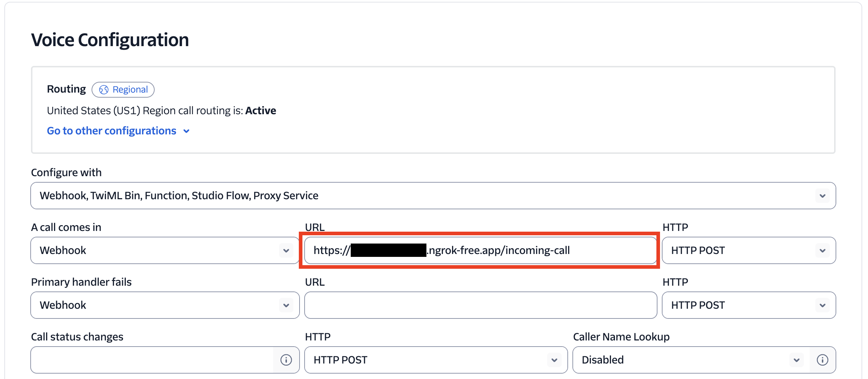Click the globe icon in Regional badge
The image size is (868, 379).
click(x=104, y=90)
